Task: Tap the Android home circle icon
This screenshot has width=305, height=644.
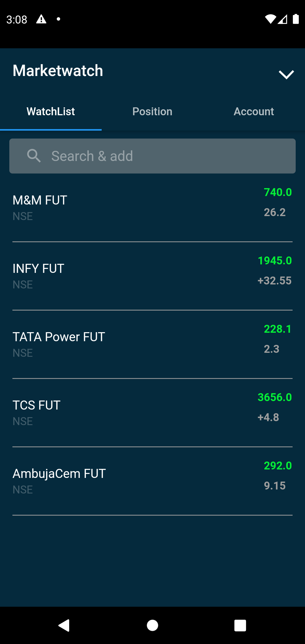Action: point(152,625)
